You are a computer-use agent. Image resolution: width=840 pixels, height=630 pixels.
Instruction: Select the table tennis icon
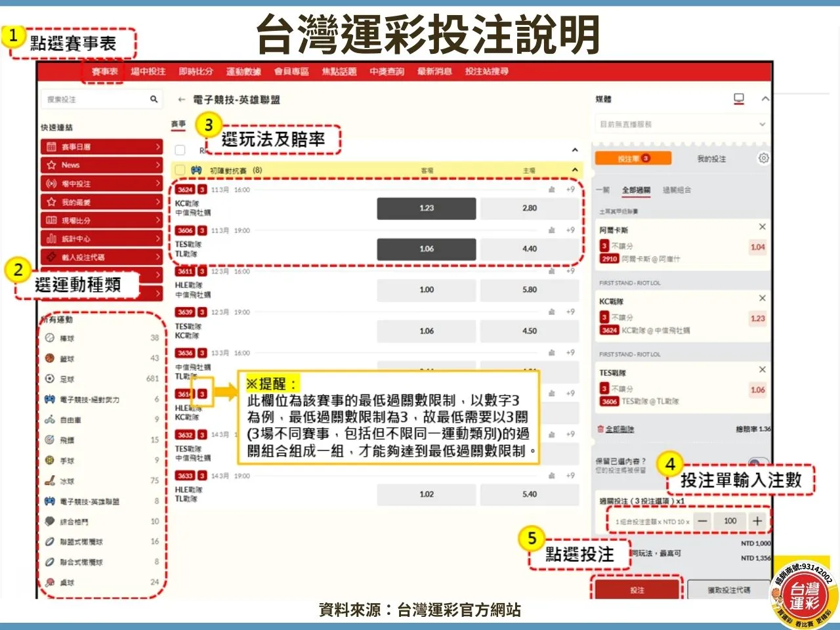(50, 582)
